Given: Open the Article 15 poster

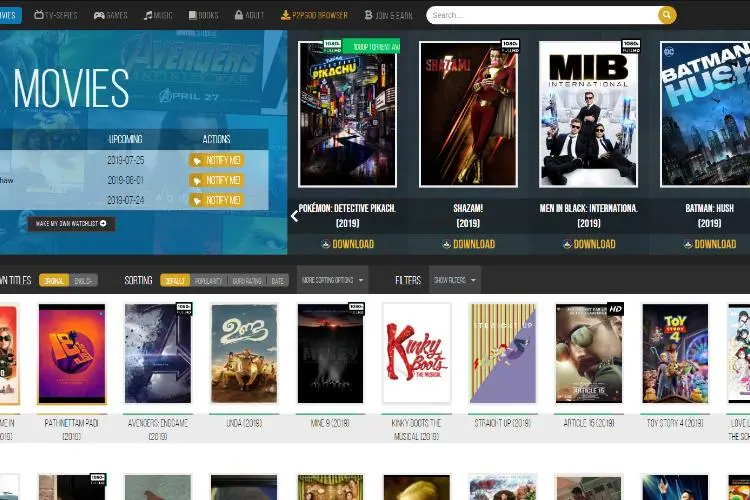Looking at the screenshot, I should pos(589,354).
